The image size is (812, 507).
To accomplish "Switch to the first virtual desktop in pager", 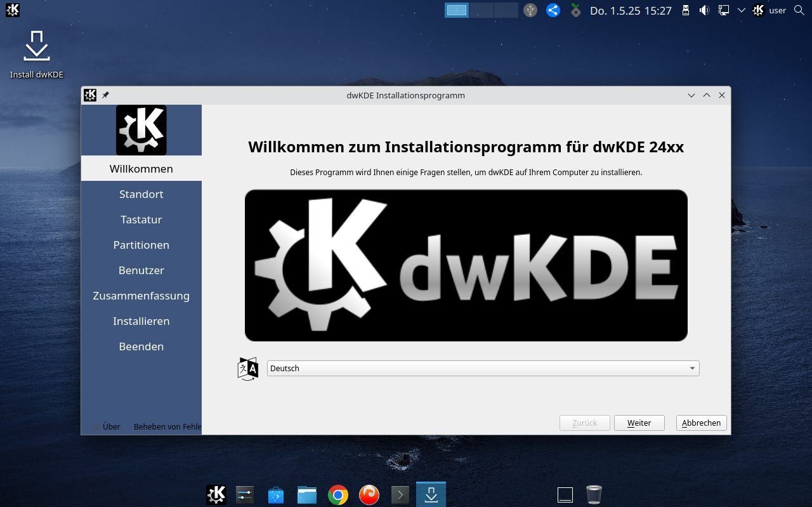I will pyautogui.click(x=457, y=10).
